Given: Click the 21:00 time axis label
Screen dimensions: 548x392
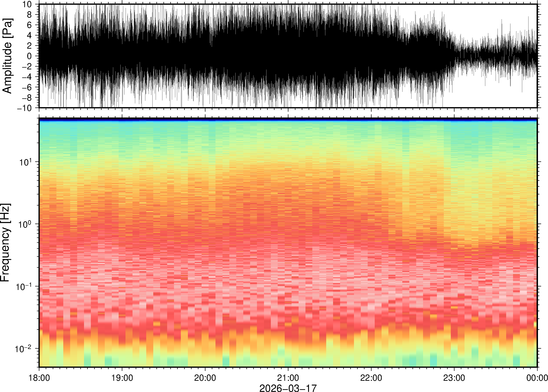Looking at the screenshot, I should click(288, 378).
